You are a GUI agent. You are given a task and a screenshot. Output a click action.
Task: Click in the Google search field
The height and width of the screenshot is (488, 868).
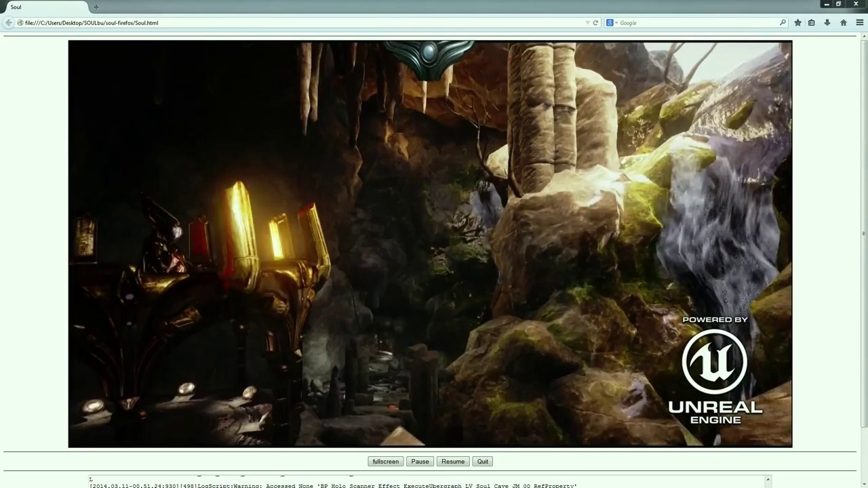click(697, 22)
